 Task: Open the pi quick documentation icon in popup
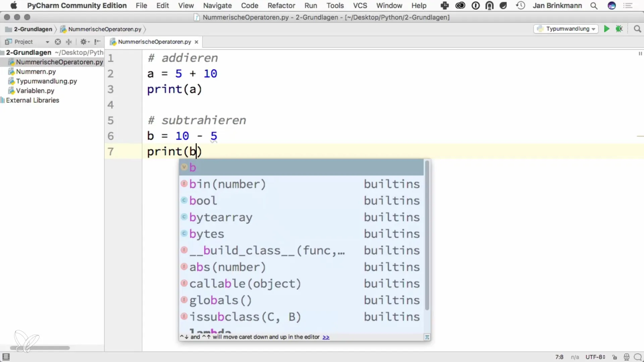click(x=427, y=337)
